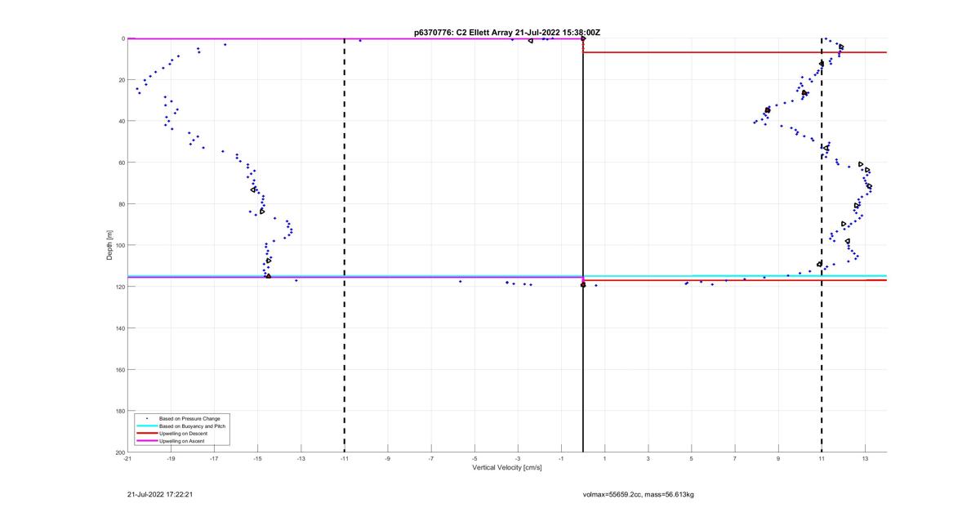
Task: Click the timestamp '21-Jul-2022 17:22:21' footer
Action: tap(160, 494)
